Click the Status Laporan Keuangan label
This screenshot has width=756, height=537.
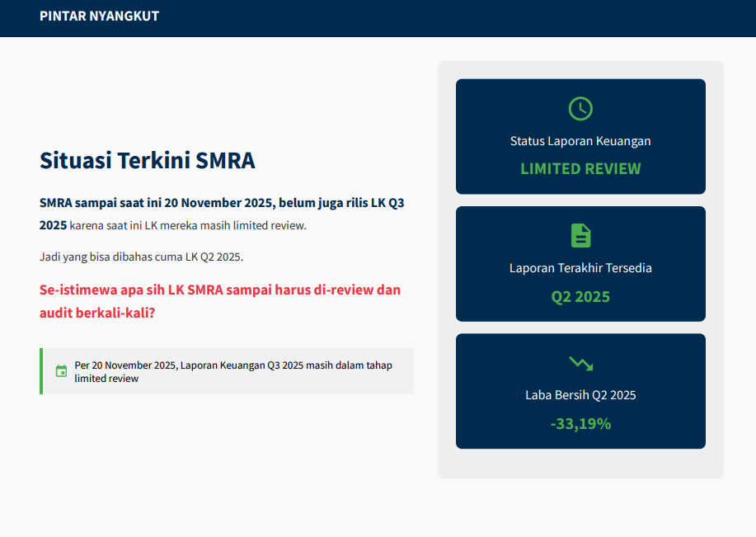click(x=580, y=141)
